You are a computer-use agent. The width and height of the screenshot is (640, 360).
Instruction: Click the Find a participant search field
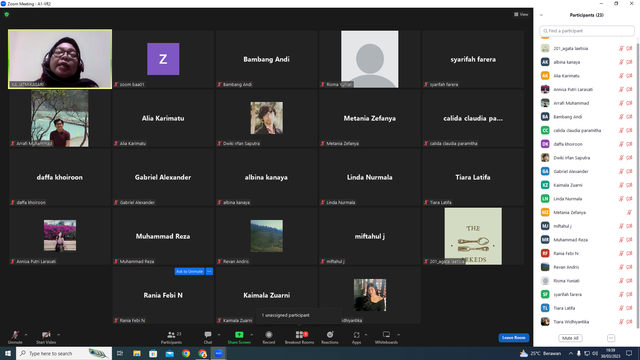(x=587, y=31)
